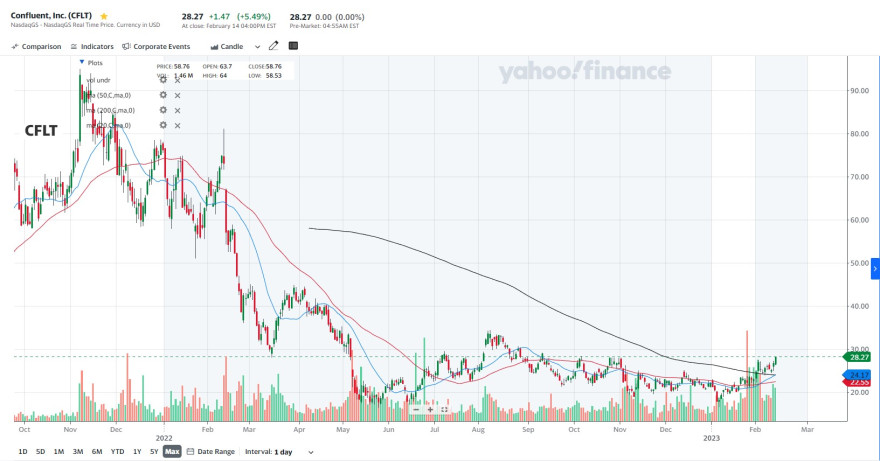This screenshot has width=880, height=461.
Task: Click the red 22.55 moving average label
Action: coord(857,382)
